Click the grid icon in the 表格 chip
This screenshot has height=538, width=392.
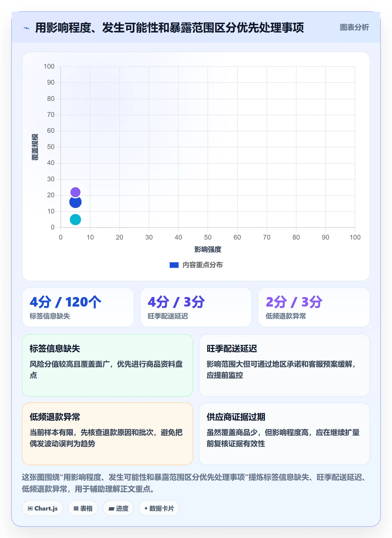76,509
